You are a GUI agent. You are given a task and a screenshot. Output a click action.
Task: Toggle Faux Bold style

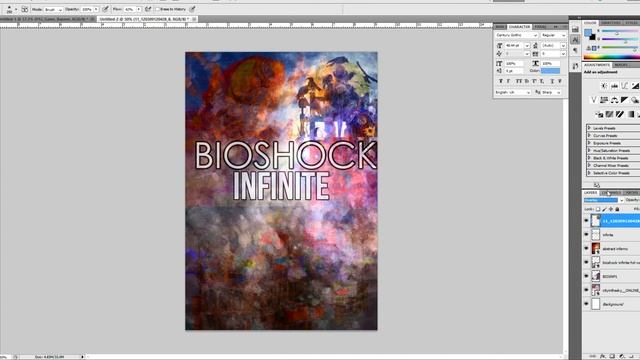pos(501,81)
